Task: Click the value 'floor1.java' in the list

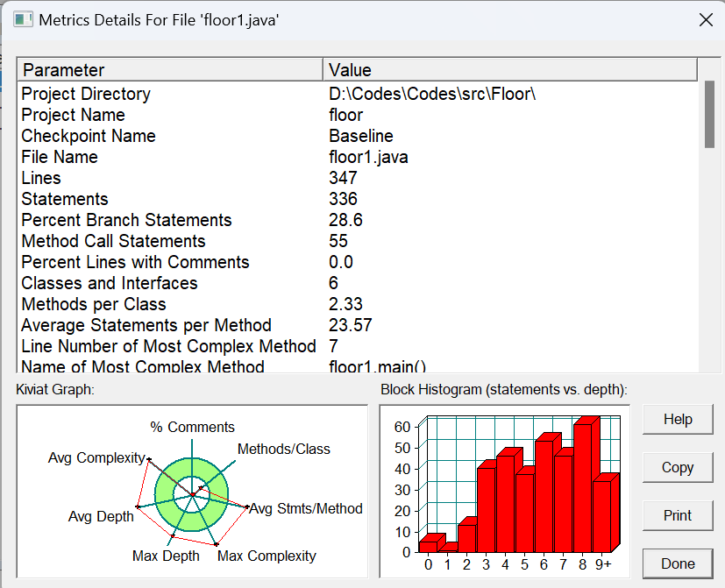Action: [368, 157]
